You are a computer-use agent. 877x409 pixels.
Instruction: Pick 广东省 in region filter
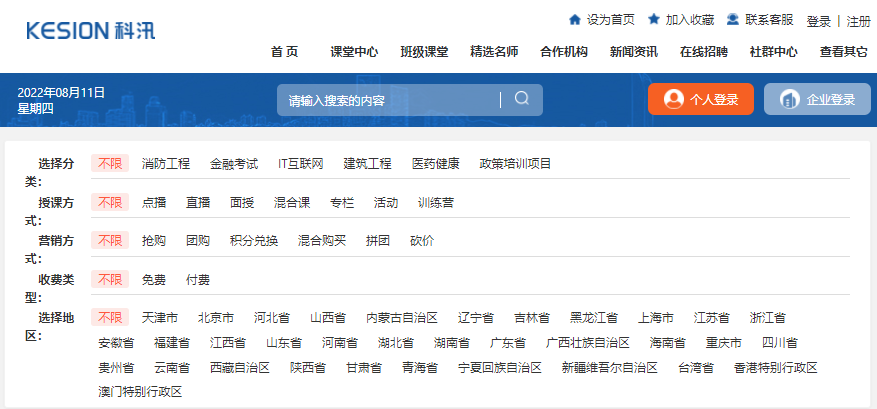point(508,343)
